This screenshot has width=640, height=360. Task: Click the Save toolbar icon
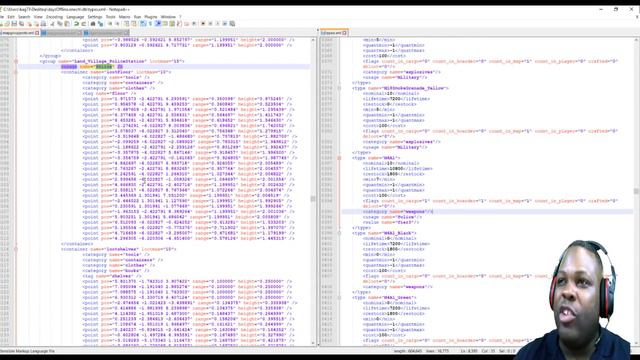pyautogui.click(x=14, y=24)
